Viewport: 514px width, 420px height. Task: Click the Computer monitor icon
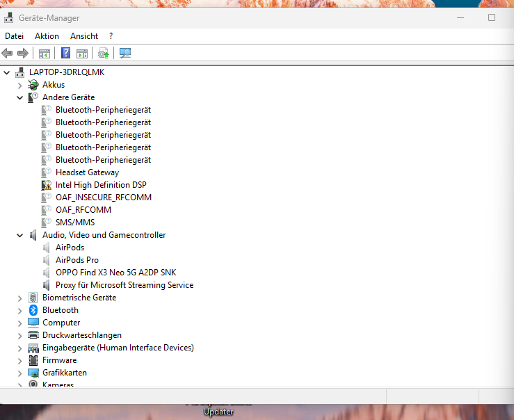pyautogui.click(x=33, y=323)
